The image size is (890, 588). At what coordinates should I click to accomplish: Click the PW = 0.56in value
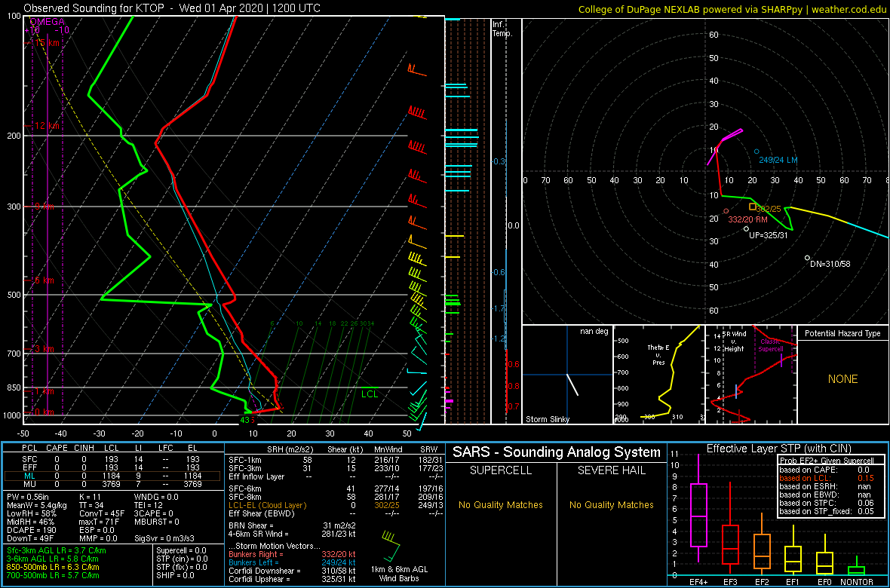pyautogui.click(x=29, y=498)
